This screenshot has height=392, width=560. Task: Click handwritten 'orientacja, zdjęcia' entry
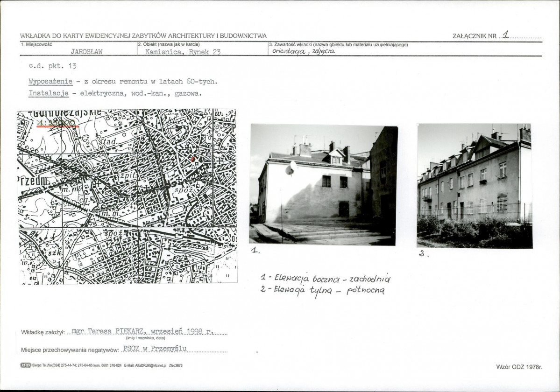303,51
